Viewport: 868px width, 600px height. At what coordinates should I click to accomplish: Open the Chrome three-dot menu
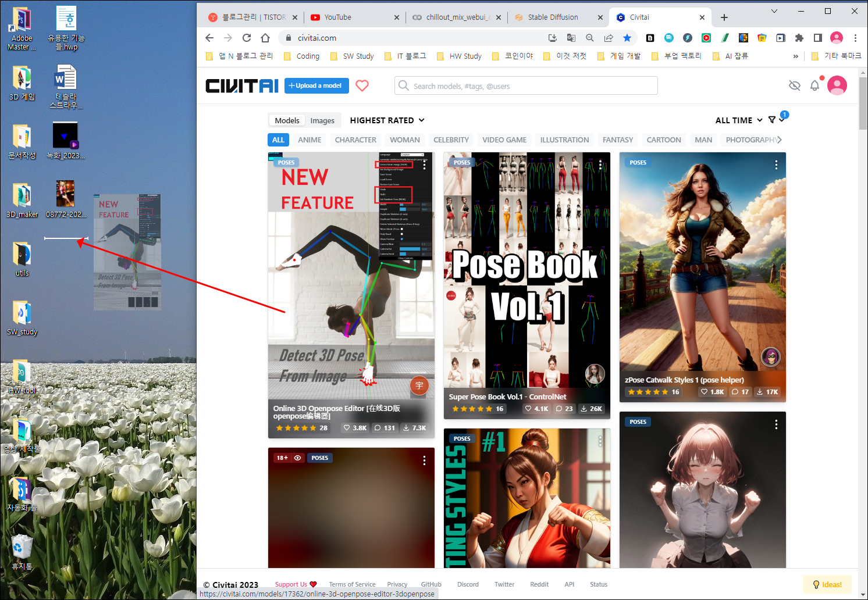pyautogui.click(x=855, y=38)
